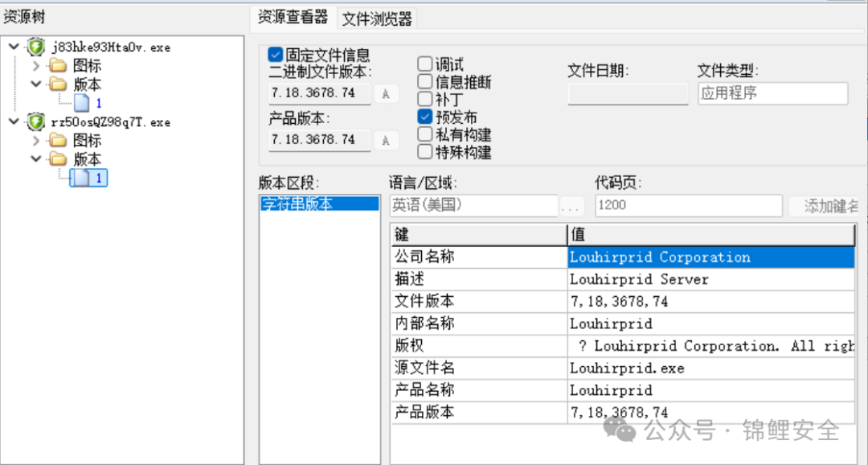This screenshot has height=465, width=868.
Task: Enable the 调试 checkbox
Action: pyautogui.click(x=424, y=64)
